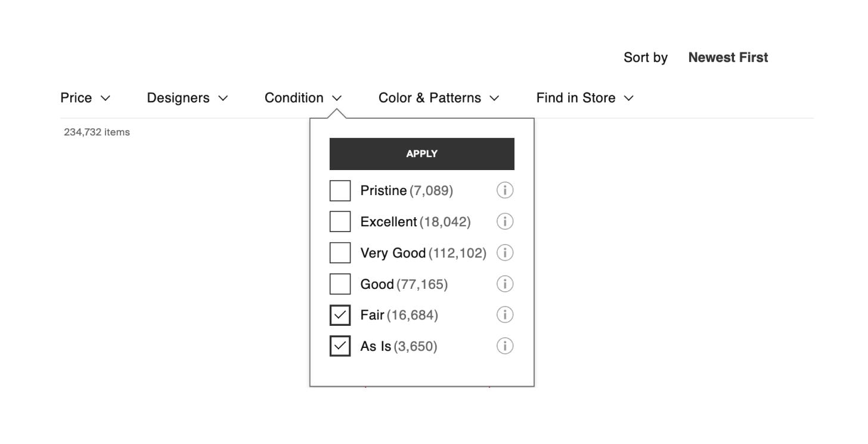Collapse the Condition filter dropdown
Screen dimensions: 868x444
point(303,98)
